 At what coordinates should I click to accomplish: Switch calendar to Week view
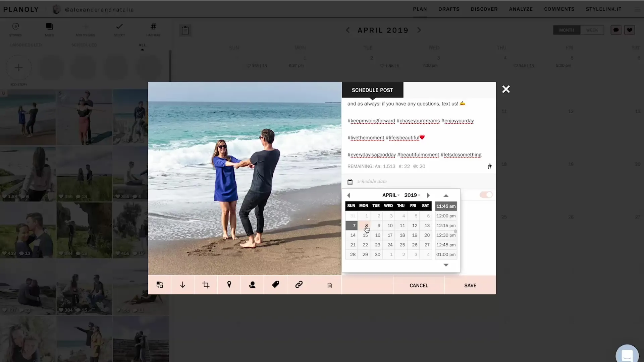pos(592,30)
